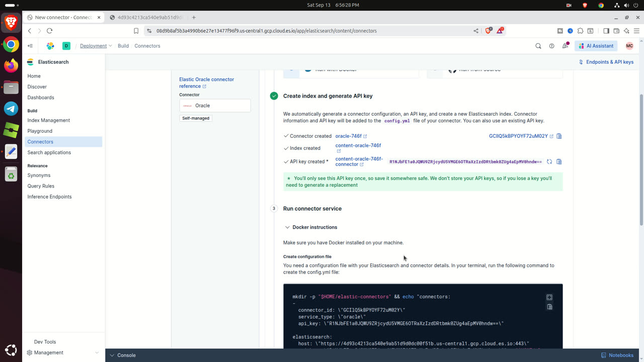644x362 pixels.
Task: Open the Kibana search magnifier
Action: pyautogui.click(x=538, y=46)
